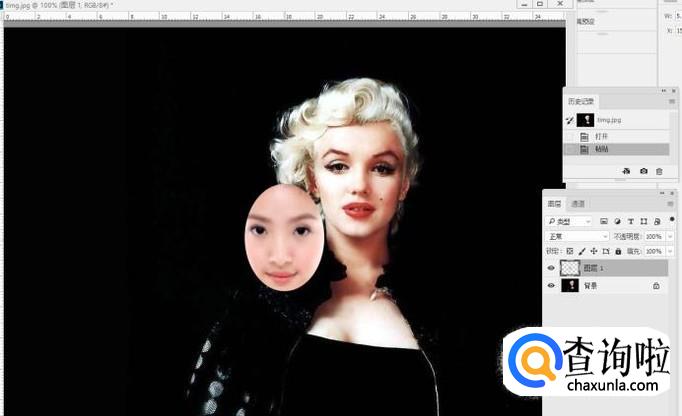Image resolution: width=682 pixels, height=416 pixels.
Task: Click the fill 100% field
Action: [x=654, y=251]
